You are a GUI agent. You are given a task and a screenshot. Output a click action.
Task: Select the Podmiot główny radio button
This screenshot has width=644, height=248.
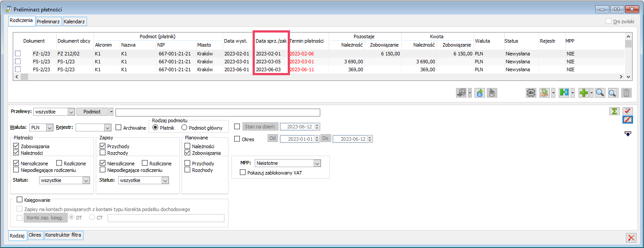[185, 128]
